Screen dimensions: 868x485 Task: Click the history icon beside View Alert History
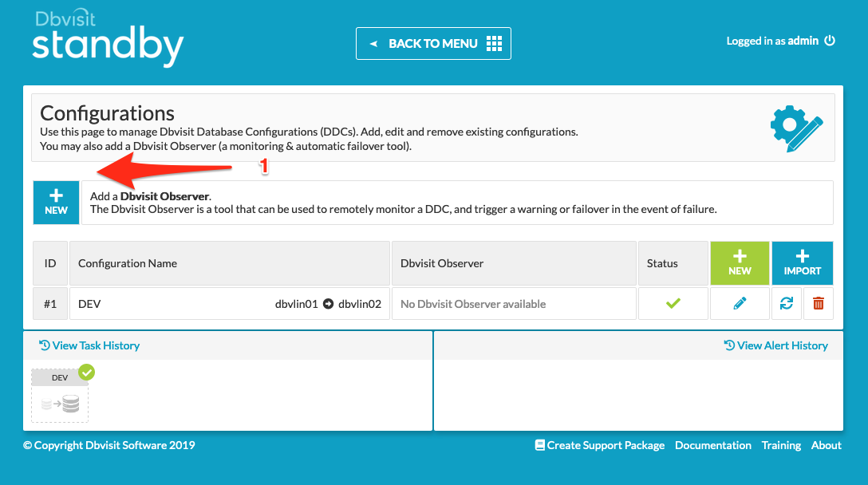point(728,345)
